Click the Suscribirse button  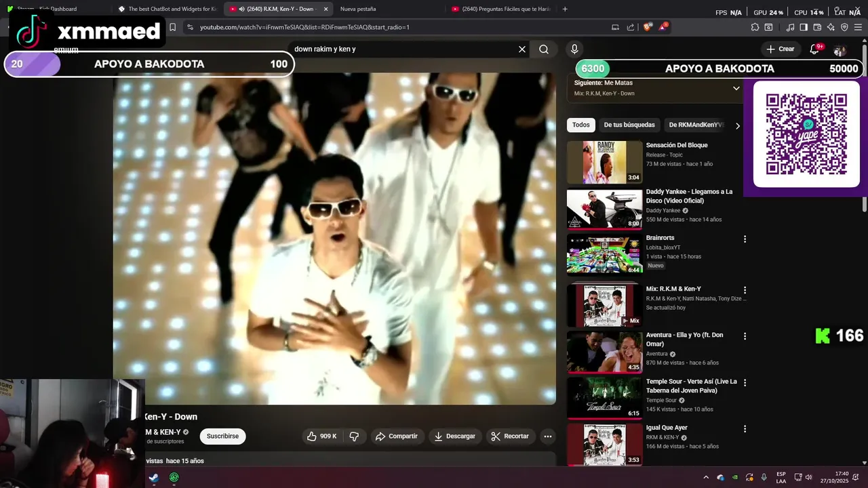click(x=222, y=436)
